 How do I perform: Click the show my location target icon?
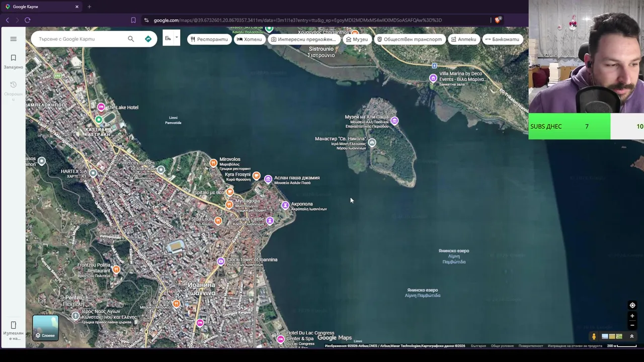[x=632, y=305]
